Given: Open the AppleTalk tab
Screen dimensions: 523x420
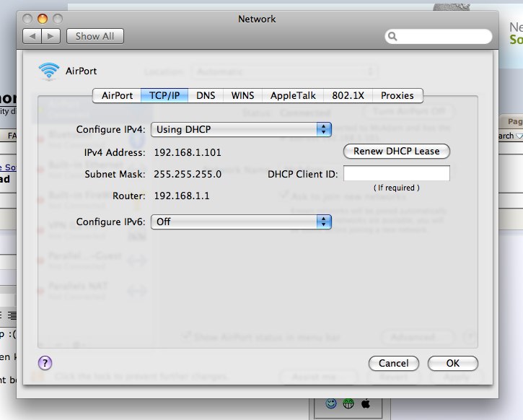Looking at the screenshot, I should 293,96.
